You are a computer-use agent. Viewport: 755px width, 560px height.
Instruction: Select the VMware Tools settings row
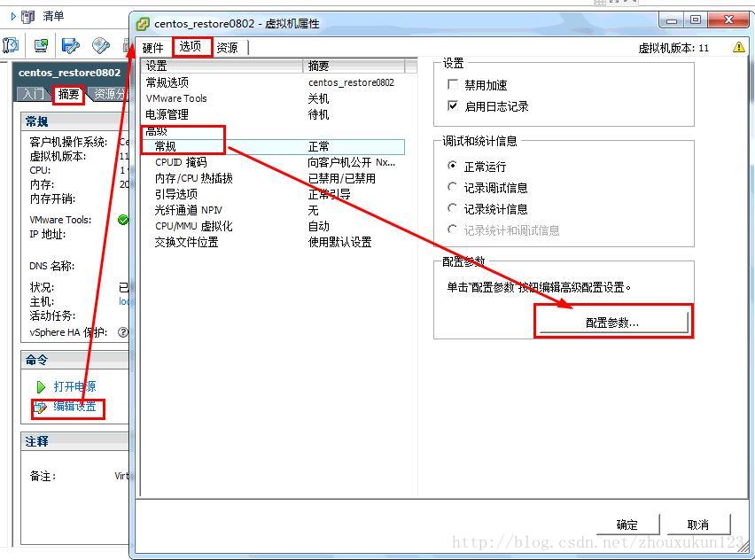coord(273,98)
